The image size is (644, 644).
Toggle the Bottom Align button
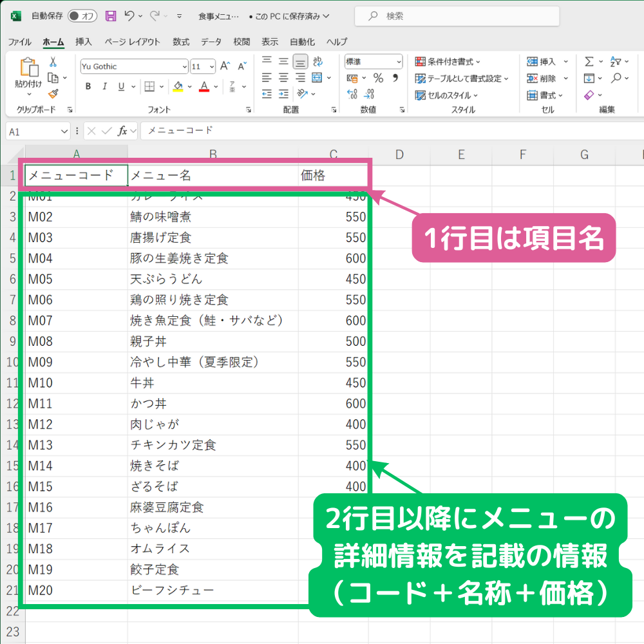tap(300, 62)
